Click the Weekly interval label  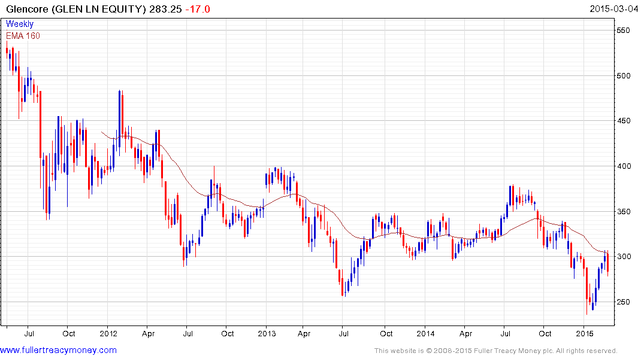click(x=20, y=24)
